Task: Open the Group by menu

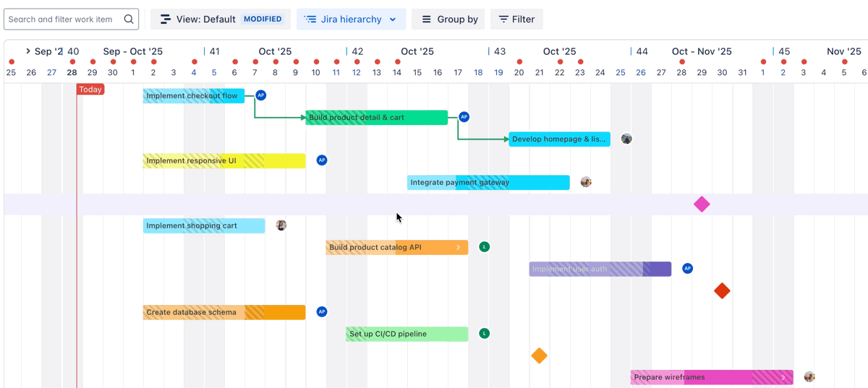Action: tap(450, 20)
